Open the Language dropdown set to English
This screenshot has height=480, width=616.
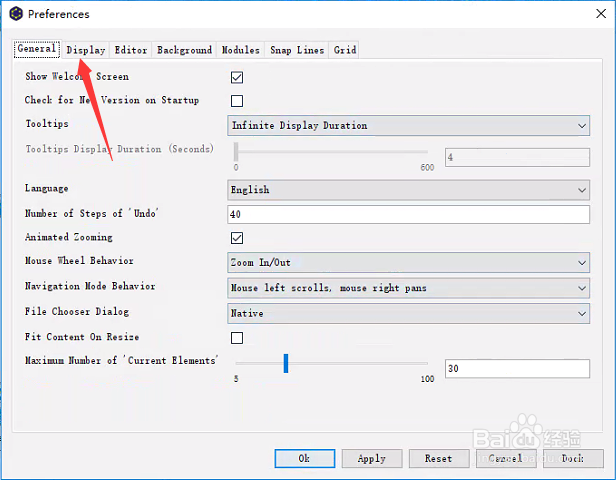tap(408, 190)
